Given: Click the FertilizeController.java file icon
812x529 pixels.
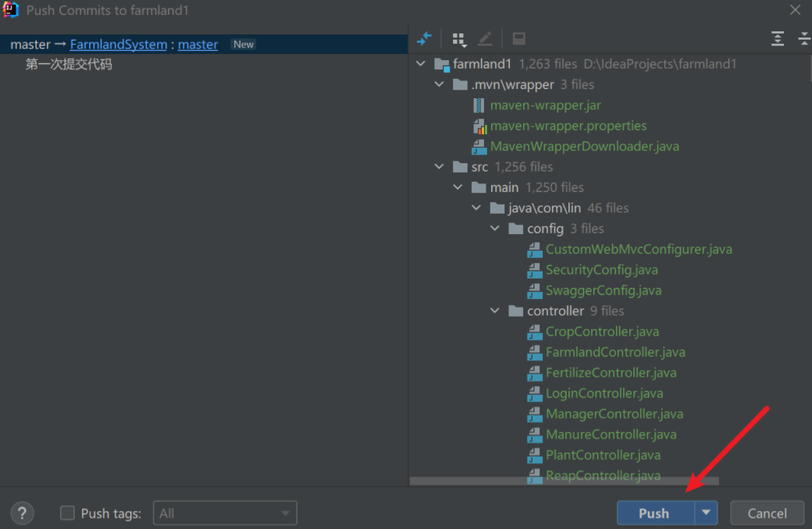Looking at the screenshot, I should (x=534, y=373).
